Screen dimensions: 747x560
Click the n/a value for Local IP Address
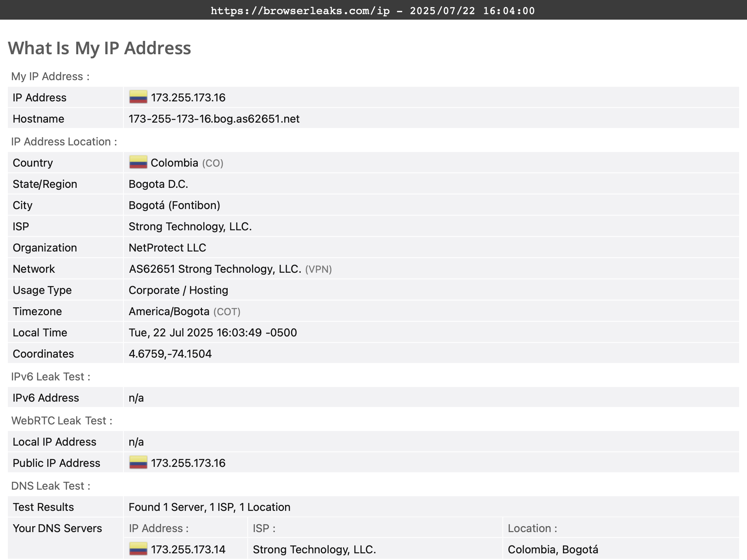[x=136, y=442]
